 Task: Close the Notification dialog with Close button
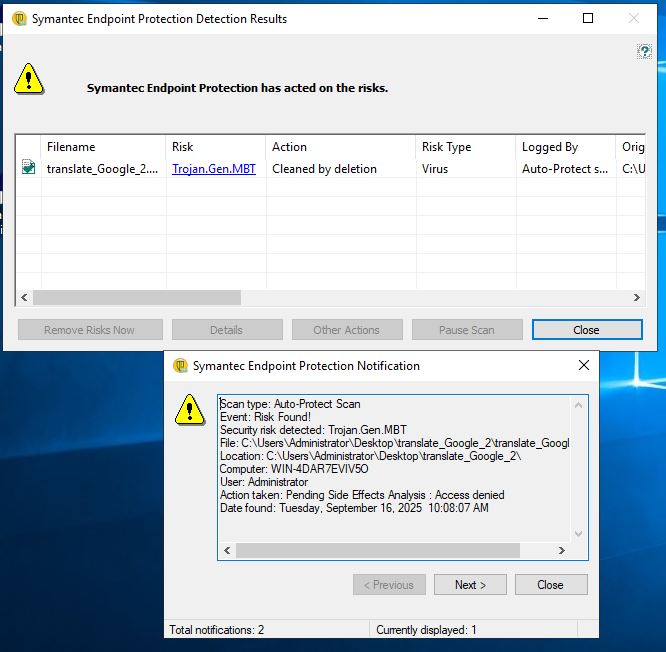pyautogui.click(x=551, y=585)
